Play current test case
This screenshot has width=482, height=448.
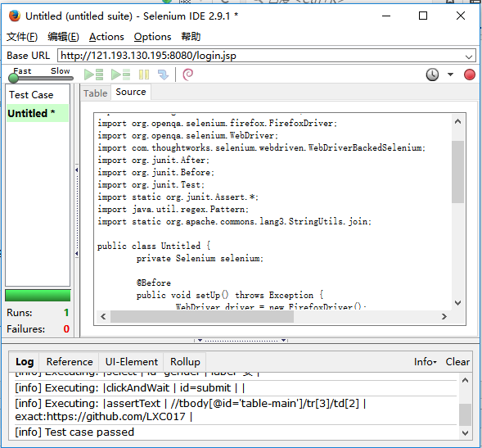coord(121,75)
